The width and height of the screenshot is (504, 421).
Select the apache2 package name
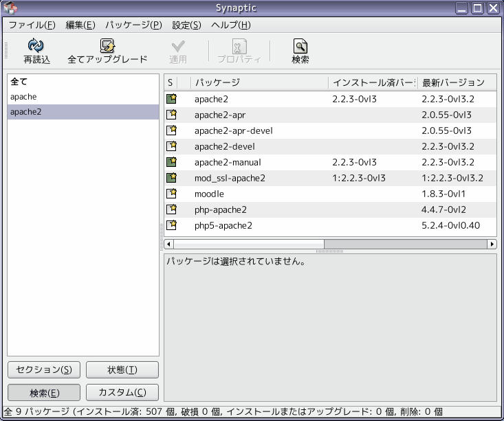pos(211,99)
